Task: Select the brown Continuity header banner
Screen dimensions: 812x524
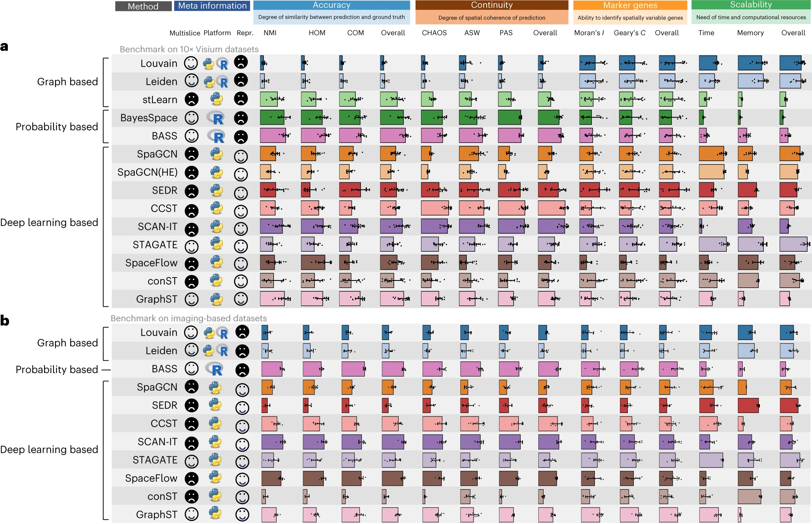Action: [x=492, y=5]
